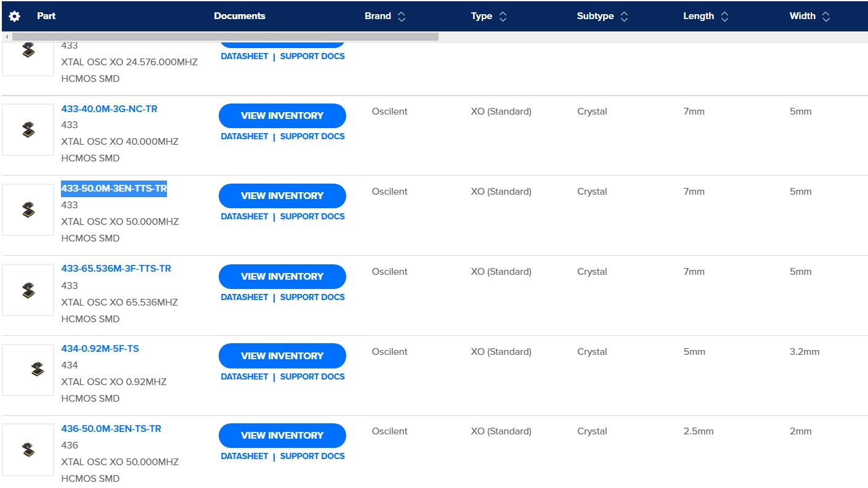The width and height of the screenshot is (868, 488).
Task: Sort by Length column arrows
Action: click(724, 17)
